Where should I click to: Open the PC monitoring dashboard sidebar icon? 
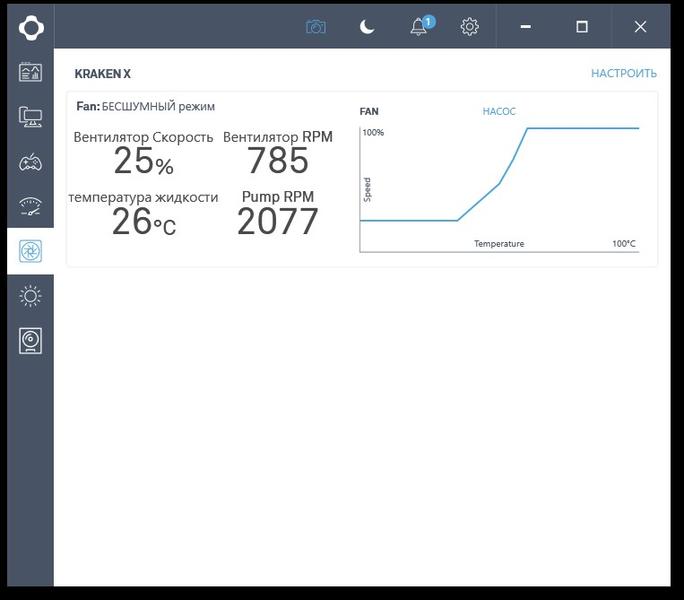[x=31, y=72]
